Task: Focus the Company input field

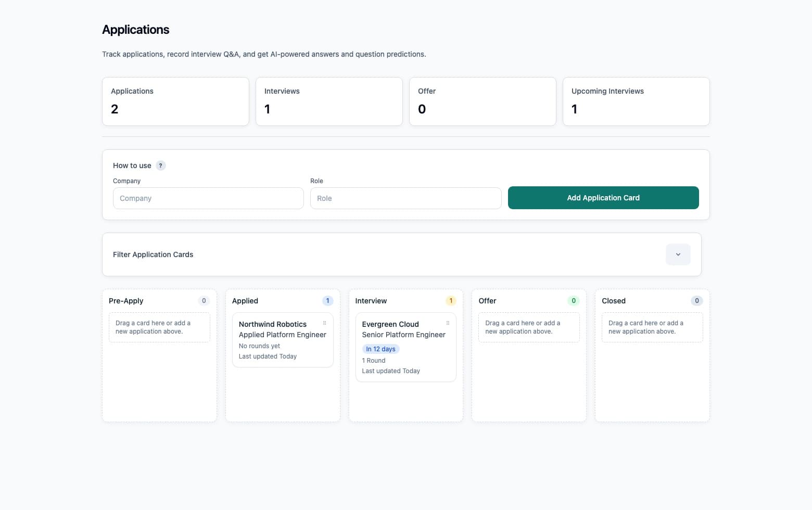Action: point(208,198)
